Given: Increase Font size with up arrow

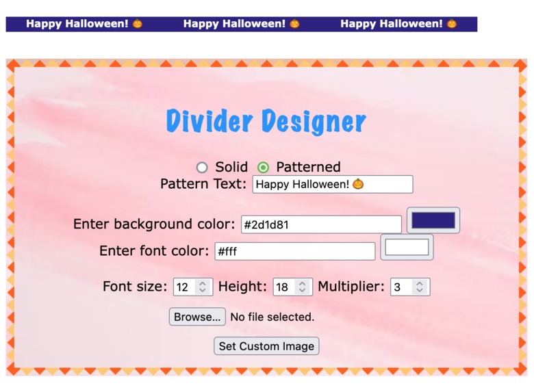Looking at the screenshot, I should click(x=203, y=283).
